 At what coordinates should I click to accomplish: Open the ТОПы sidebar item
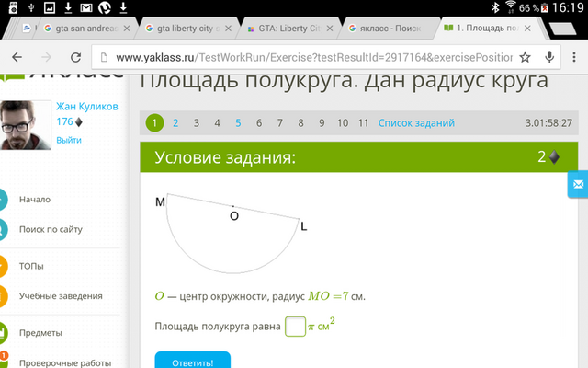tap(31, 266)
